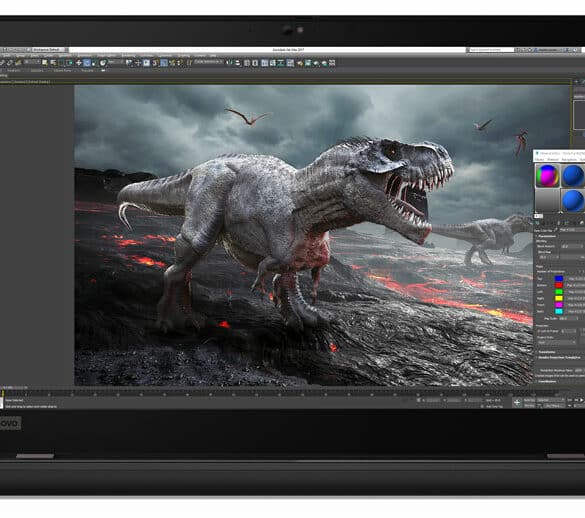Click the green color swatch in Material Editor

(x=559, y=291)
